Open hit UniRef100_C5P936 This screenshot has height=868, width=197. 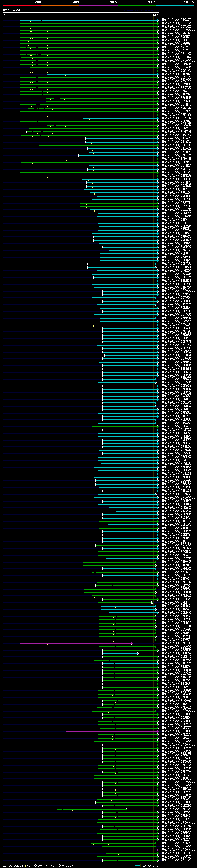point(177,386)
